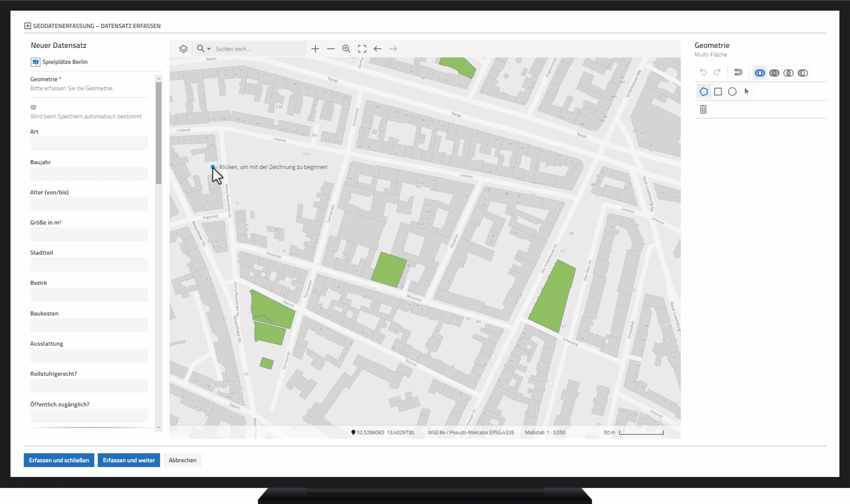Image resolution: width=850 pixels, height=504 pixels.
Task: Zoom out with the minus icon
Action: 331,49
